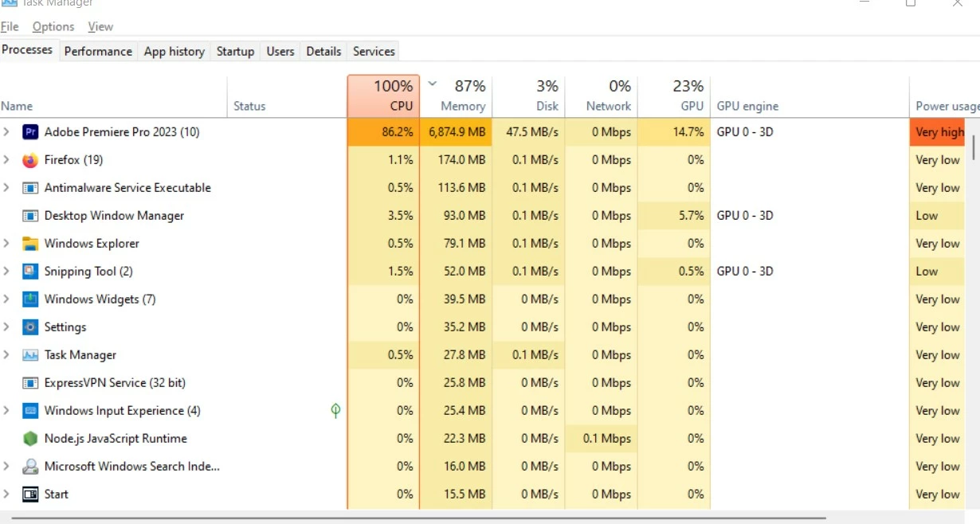Viewport: 980px width, 524px height.
Task: Sort by the Name column header
Action: coord(113,97)
